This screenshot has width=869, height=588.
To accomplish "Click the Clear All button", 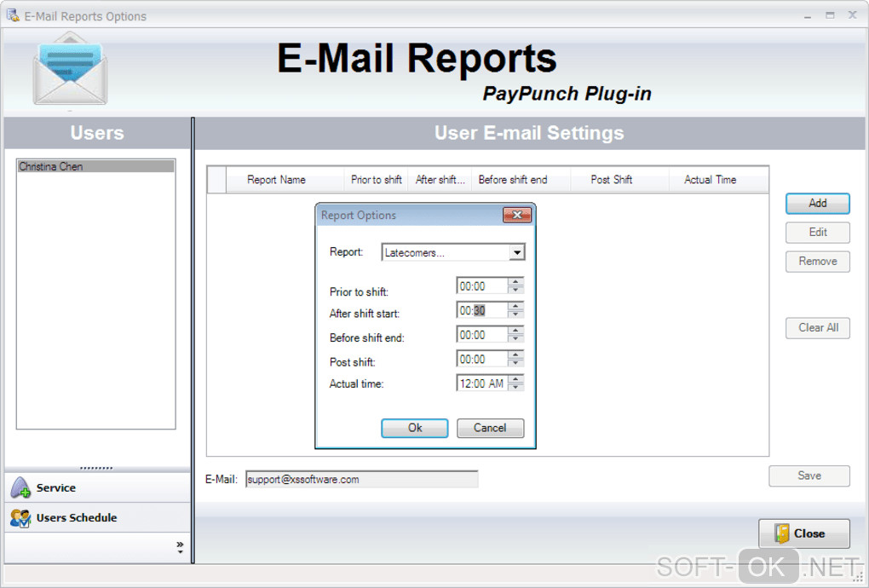I will 818,327.
